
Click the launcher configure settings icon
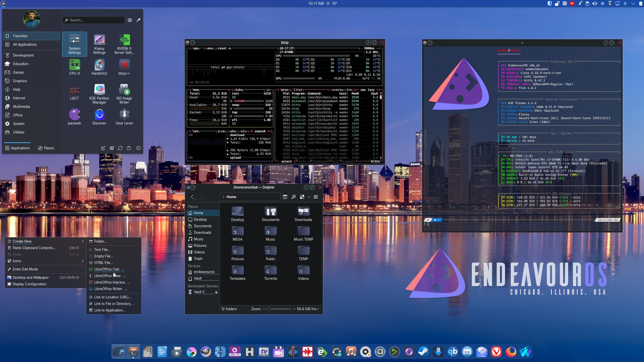pyautogui.click(x=130, y=20)
